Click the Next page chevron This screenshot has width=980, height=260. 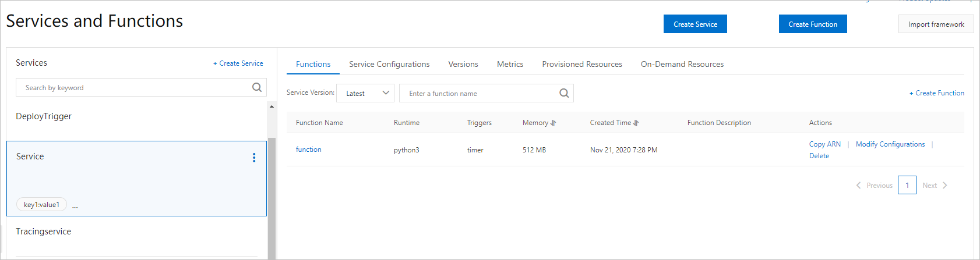tap(945, 186)
